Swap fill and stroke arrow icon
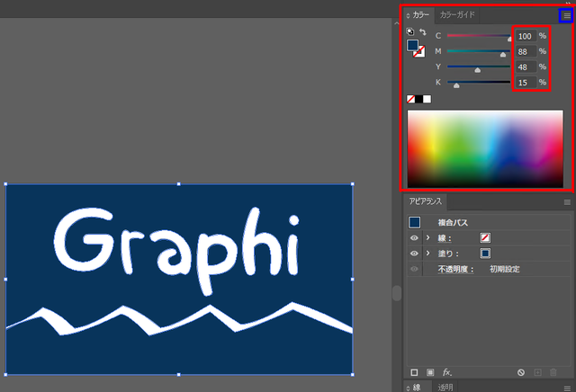576x392 pixels. [423, 32]
